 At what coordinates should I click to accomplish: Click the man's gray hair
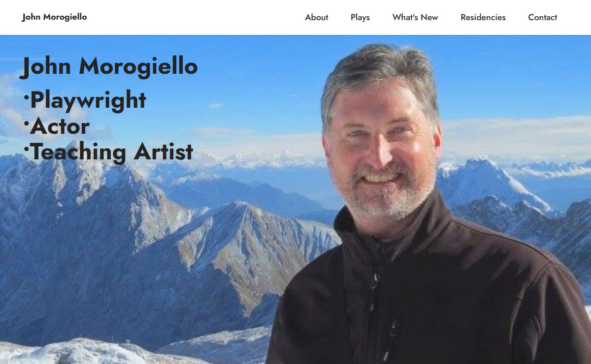(379, 71)
